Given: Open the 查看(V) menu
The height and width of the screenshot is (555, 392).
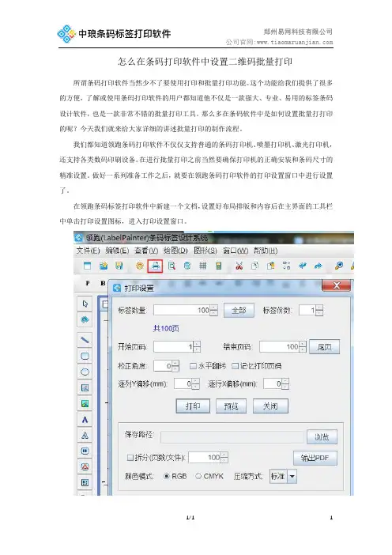Looking at the screenshot, I should pyautogui.click(x=146, y=251).
